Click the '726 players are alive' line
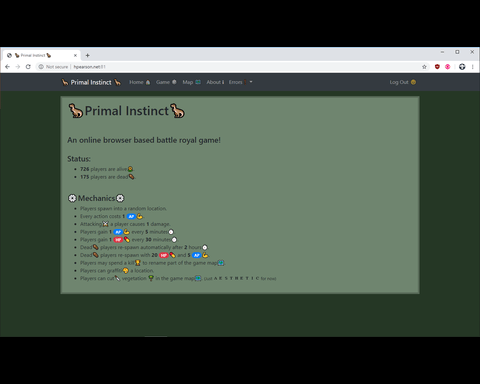 [x=107, y=169]
